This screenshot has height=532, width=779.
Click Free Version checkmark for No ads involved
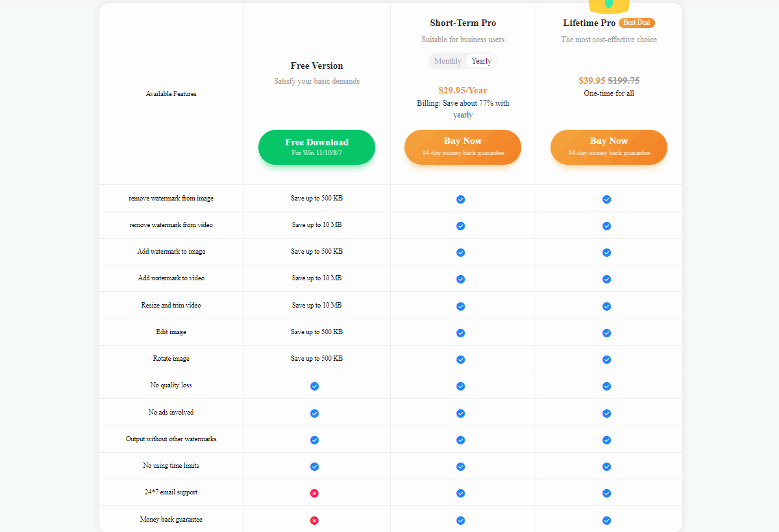pyautogui.click(x=314, y=413)
